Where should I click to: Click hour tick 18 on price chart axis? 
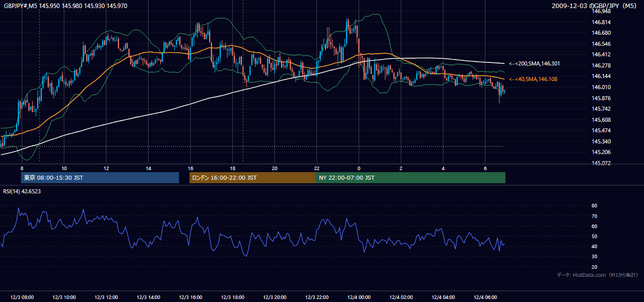click(232, 168)
